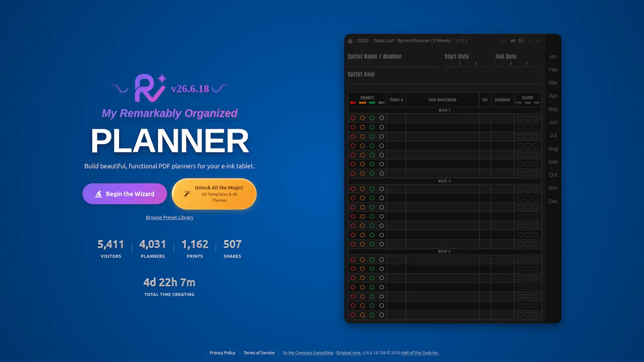Screen dimensions: 644x362
Task: Open the Terms of Service link
Action: click(x=259, y=353)
